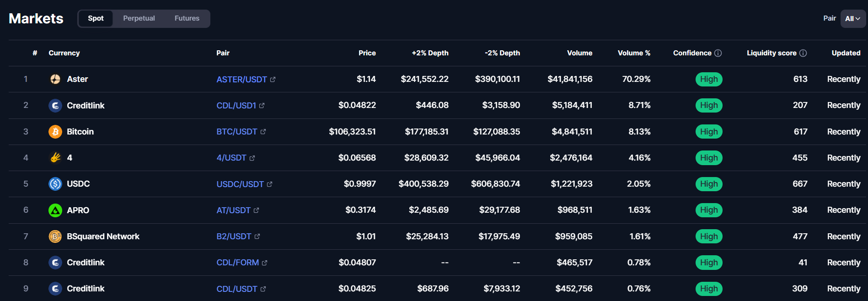Click the APRO green logo icon
The height and width of the screenshot is (301, 868).
(x=55, y=210)
